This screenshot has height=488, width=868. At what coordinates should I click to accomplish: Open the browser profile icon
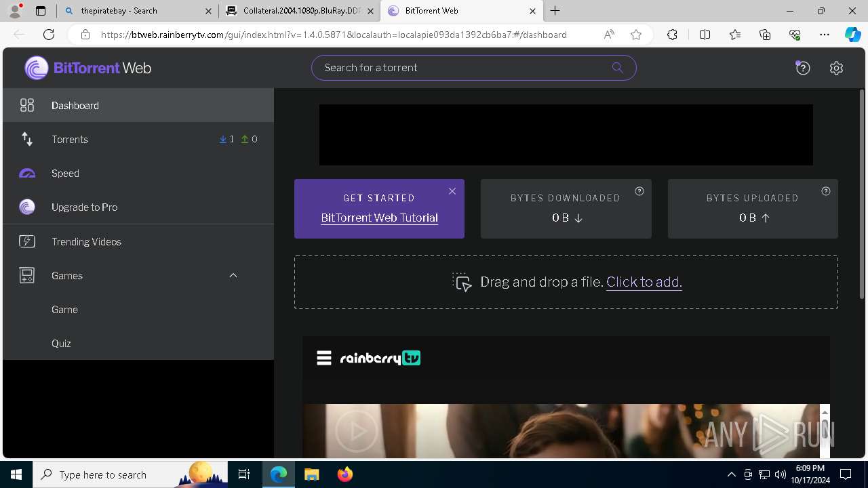15,11
